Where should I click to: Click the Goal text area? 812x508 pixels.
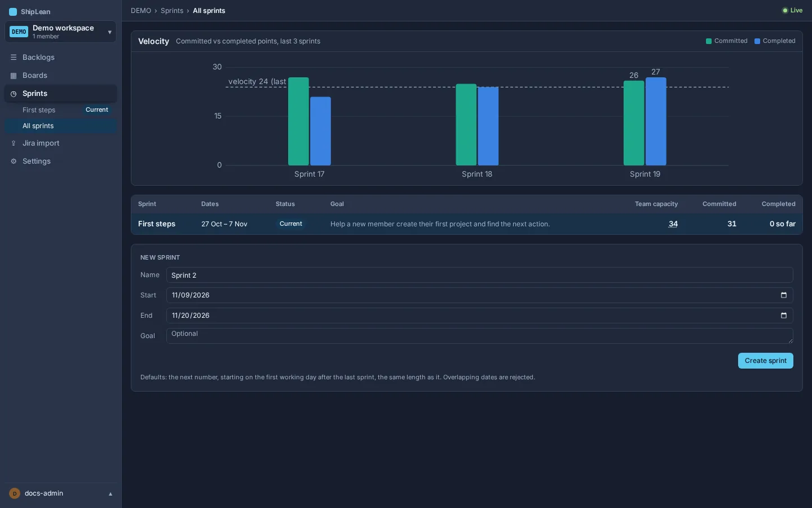479,336
